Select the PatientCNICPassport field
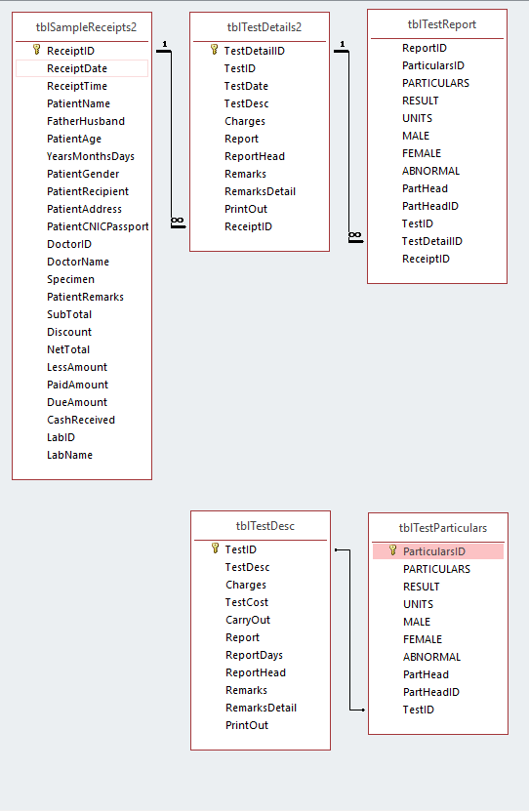Screen dimensions: 529x812 tap(98, 226)
